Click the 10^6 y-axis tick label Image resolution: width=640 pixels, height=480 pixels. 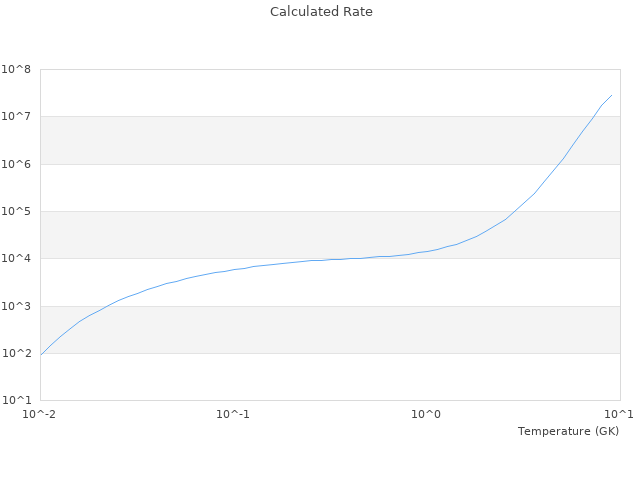tap(16, 164)
